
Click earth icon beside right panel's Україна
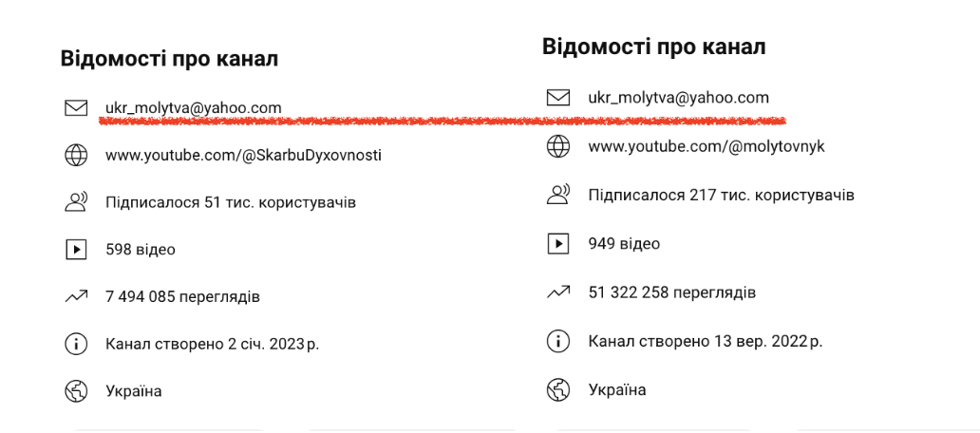558,390
